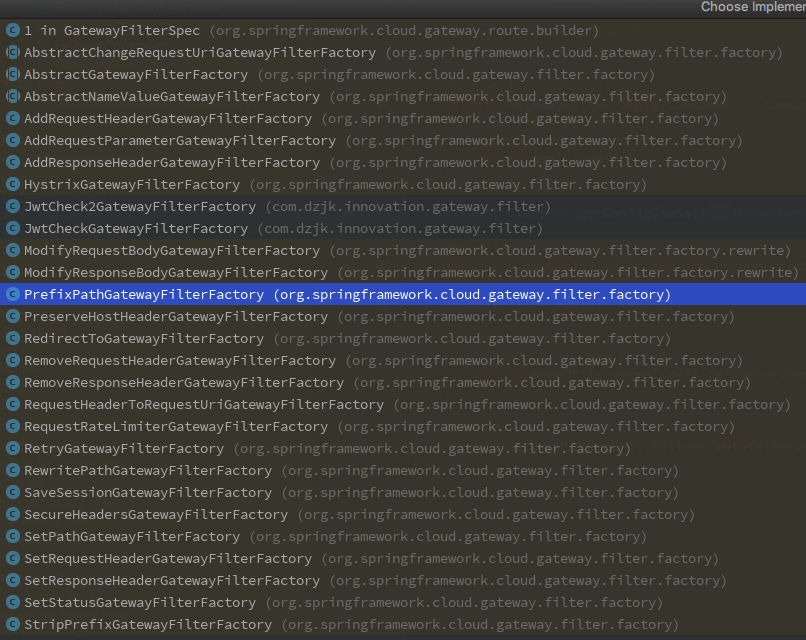The width and height of the screenshot is (806, 640).
Task: Select SaveSessionGatewayFilterFactory row
Action: click(x=403, y=492)
